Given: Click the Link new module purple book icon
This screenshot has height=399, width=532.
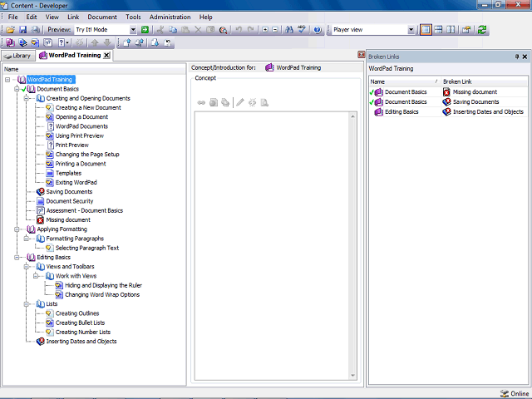Looking at the screenshot, I should [10, 42].
